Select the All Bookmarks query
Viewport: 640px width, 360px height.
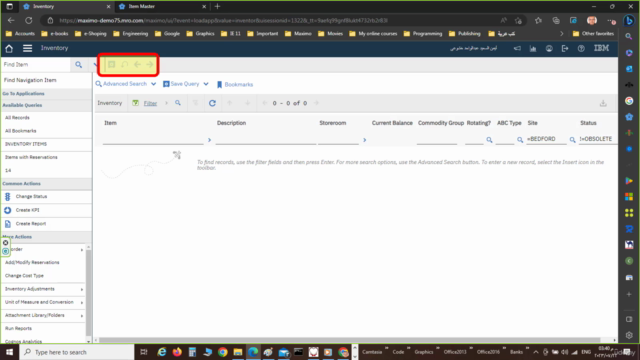tap(20, 131)
